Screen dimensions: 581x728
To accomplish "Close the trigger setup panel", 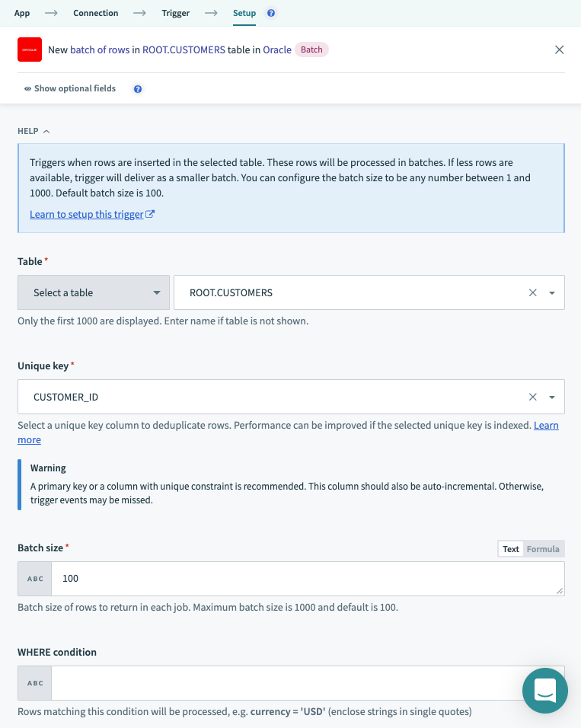I will [x=559, y=50].
